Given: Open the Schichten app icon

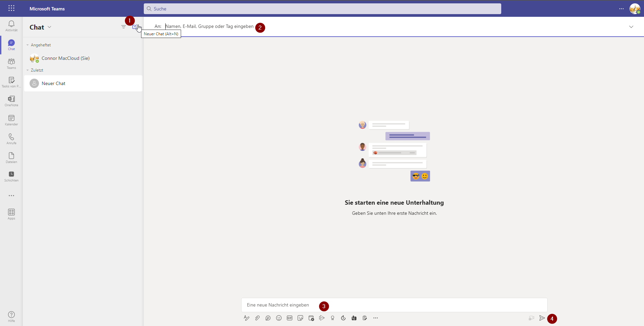Looking at the screenshot, I should click(x=11, y=176).
